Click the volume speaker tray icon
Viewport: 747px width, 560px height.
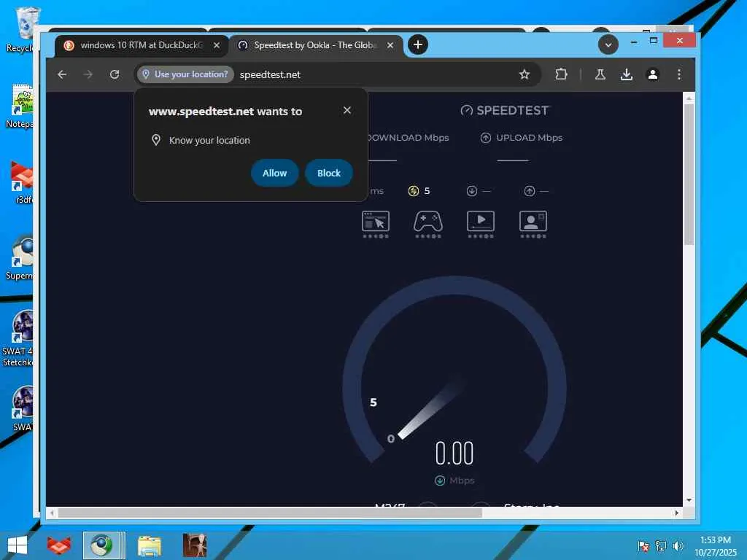678,545
